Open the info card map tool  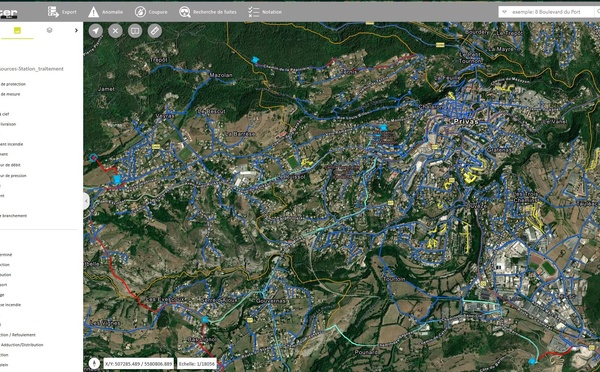point(135,31)
